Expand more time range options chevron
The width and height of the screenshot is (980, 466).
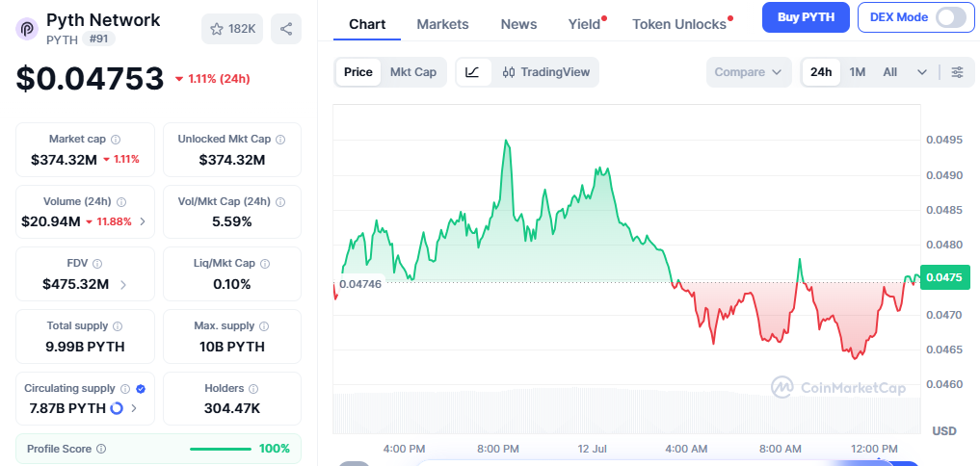[x=922, y=72]
